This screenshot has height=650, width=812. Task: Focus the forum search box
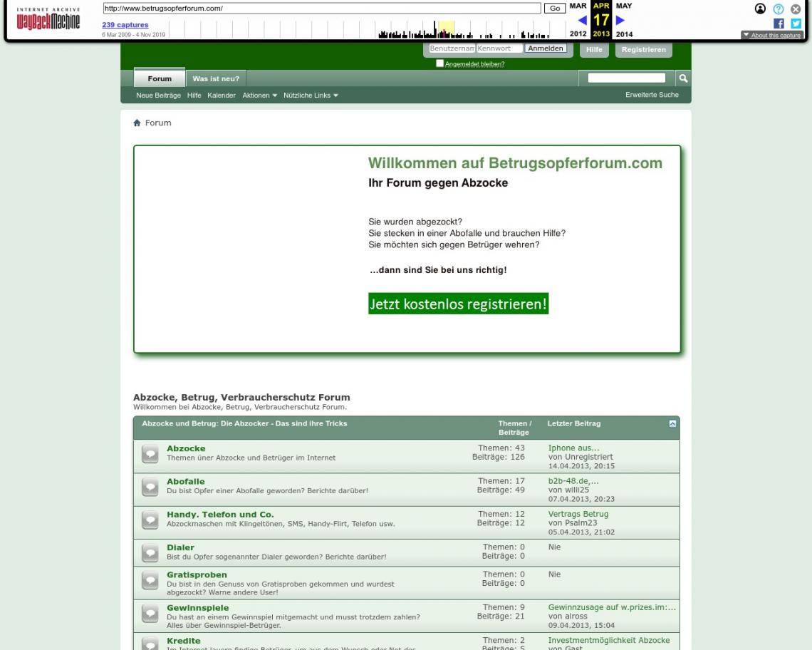coord(627,78)
